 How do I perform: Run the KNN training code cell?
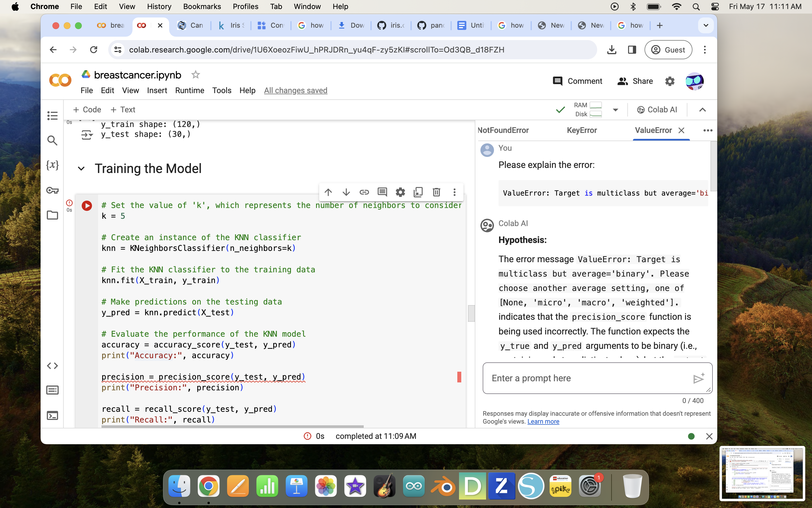point(87,206)
